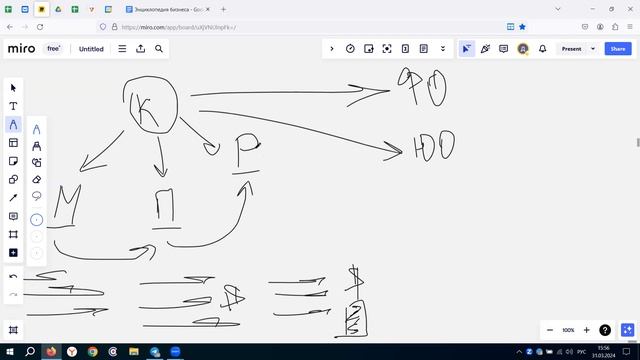Select the Eraser tool
640x360 pixels.
[36, 179]
